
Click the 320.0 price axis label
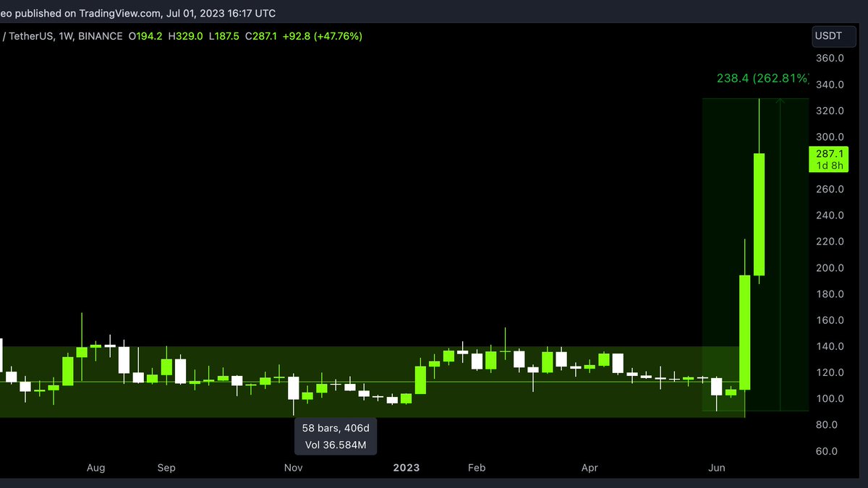[830, 111]
